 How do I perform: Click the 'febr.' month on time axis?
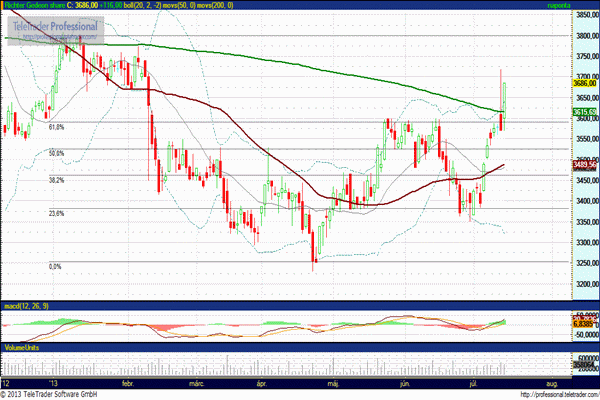[x=128, y=383]
